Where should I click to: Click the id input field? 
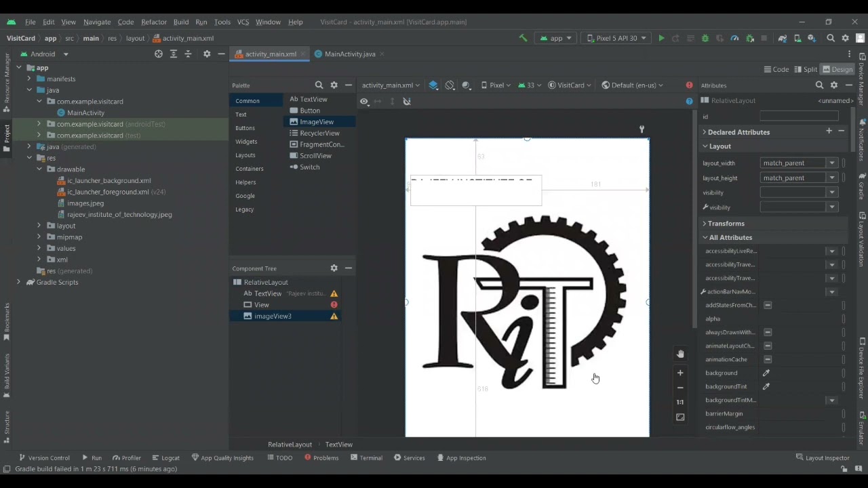coord(799,117)
